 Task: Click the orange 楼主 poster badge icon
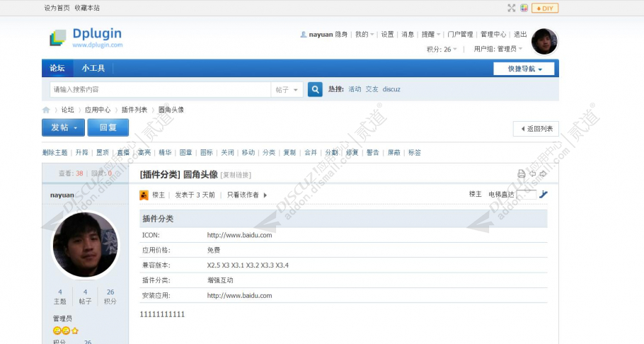point(144,195)
